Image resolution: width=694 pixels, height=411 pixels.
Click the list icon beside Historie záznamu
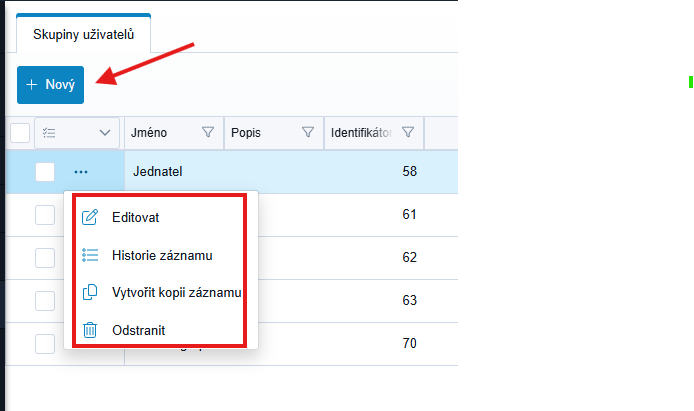pyautogui.click(x=90, y=255)
